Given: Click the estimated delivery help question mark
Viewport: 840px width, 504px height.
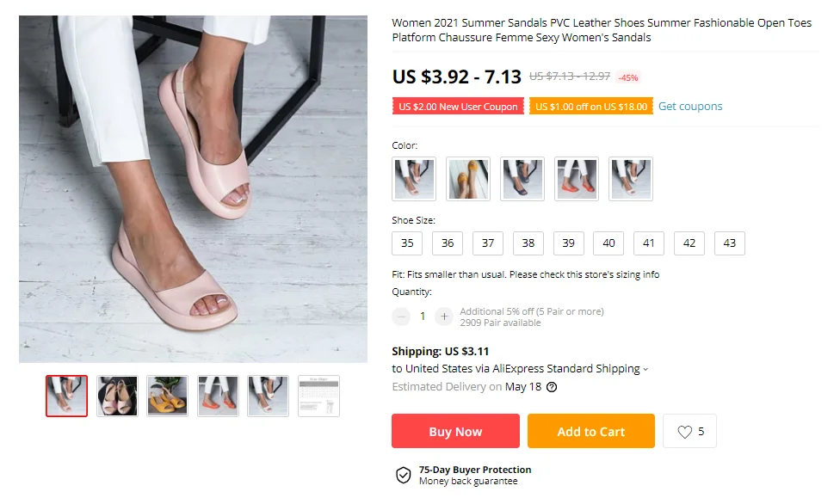Looking at the screenshot, I should (552, 387).
